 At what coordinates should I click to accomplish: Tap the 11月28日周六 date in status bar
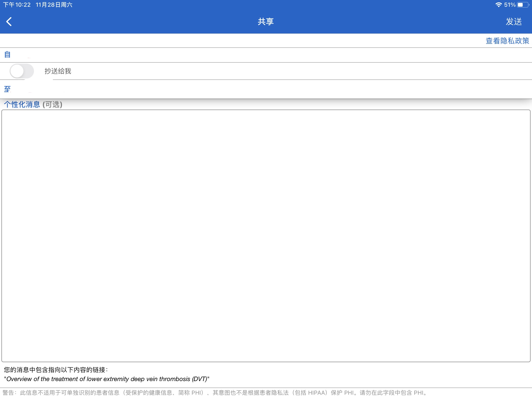(x=54, y=5)
